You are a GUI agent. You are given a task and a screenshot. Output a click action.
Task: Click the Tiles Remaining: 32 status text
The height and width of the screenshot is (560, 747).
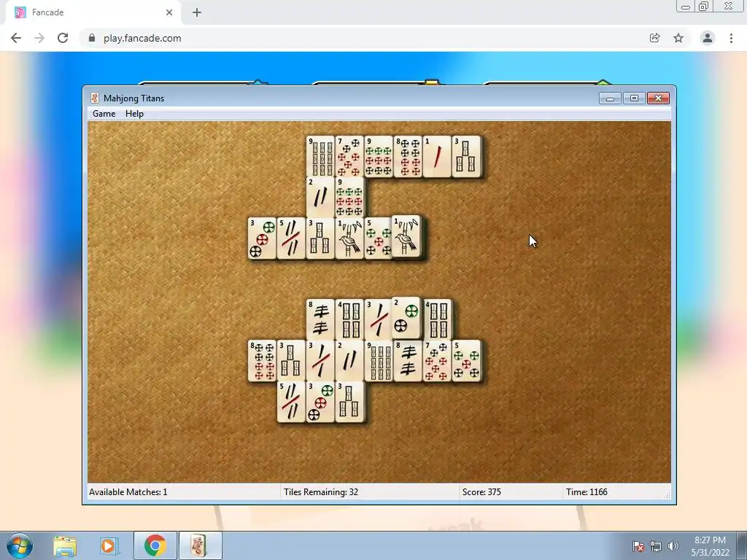pos(321,492)
